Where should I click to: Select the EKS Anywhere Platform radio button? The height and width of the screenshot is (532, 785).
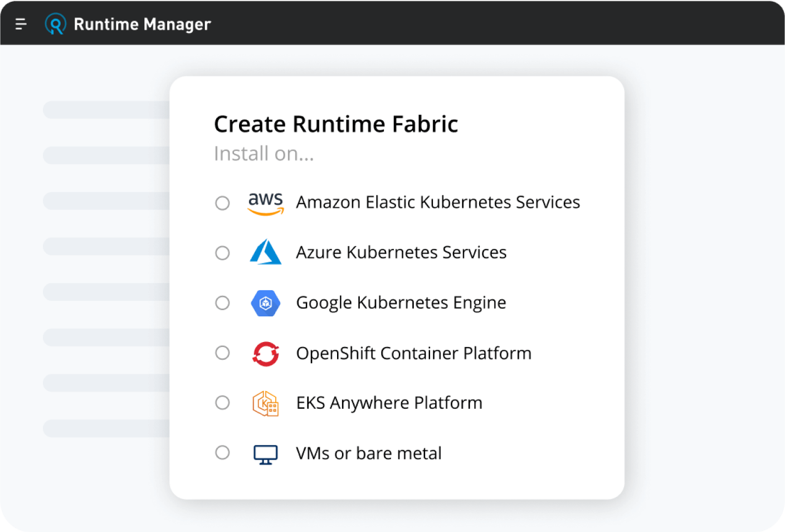(x=222, y=402)
